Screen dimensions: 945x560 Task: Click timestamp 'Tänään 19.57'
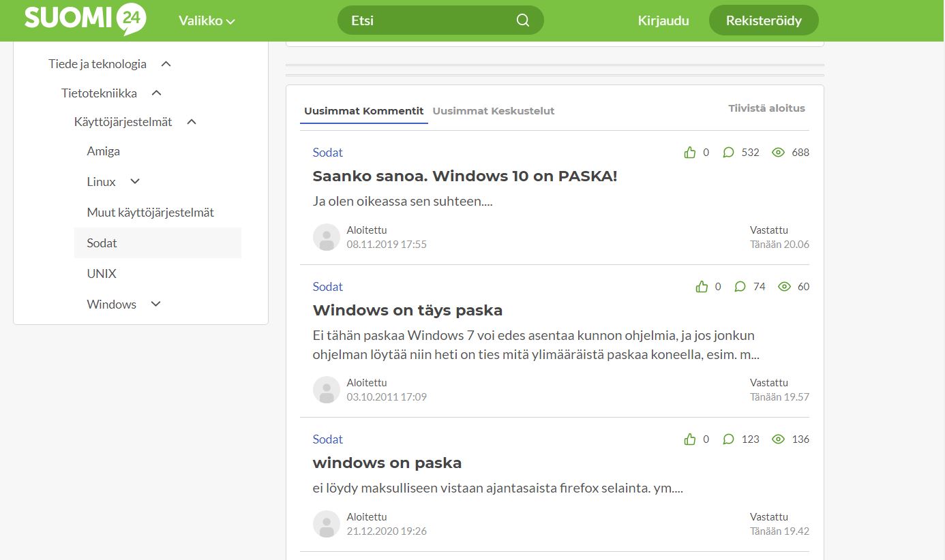(x=779, y=397)
